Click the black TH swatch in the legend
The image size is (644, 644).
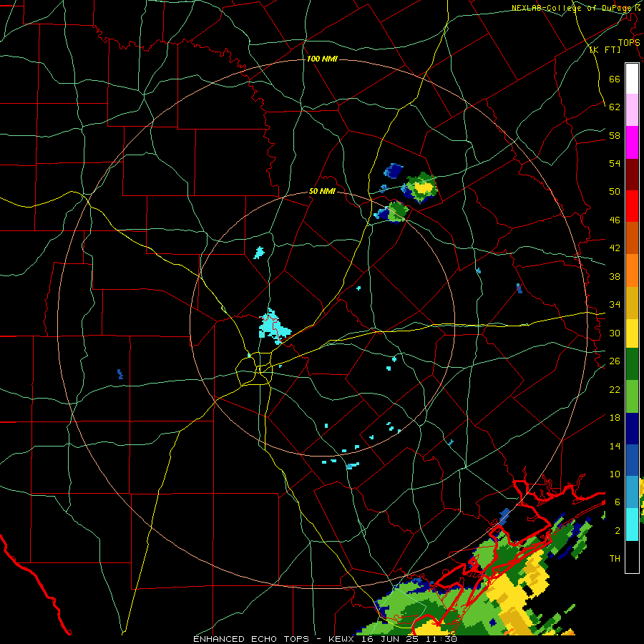632,557
